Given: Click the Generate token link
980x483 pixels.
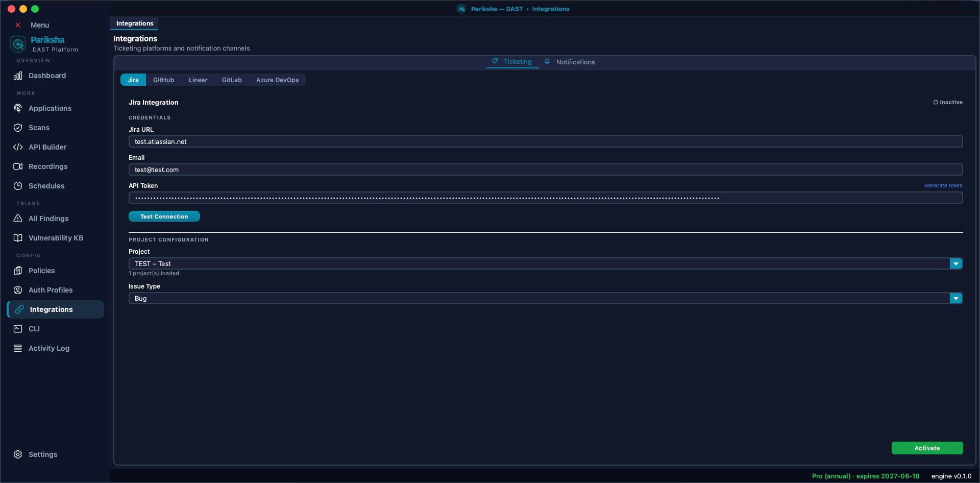Looking at the screenshot, I should point(943,185).
